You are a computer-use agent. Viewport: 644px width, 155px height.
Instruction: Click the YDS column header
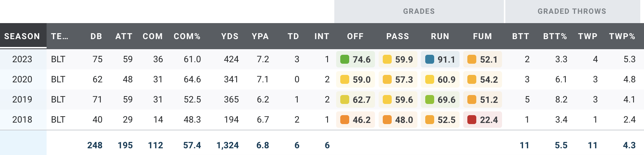(x=230, y=36)
